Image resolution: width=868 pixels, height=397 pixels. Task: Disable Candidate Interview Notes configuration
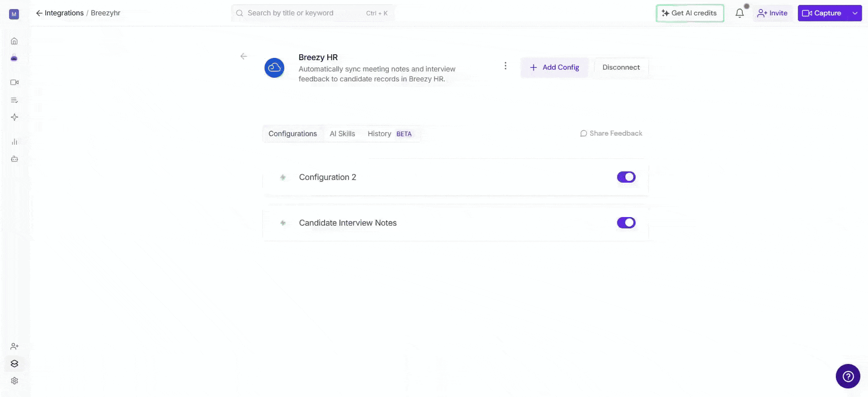(626, 223)
